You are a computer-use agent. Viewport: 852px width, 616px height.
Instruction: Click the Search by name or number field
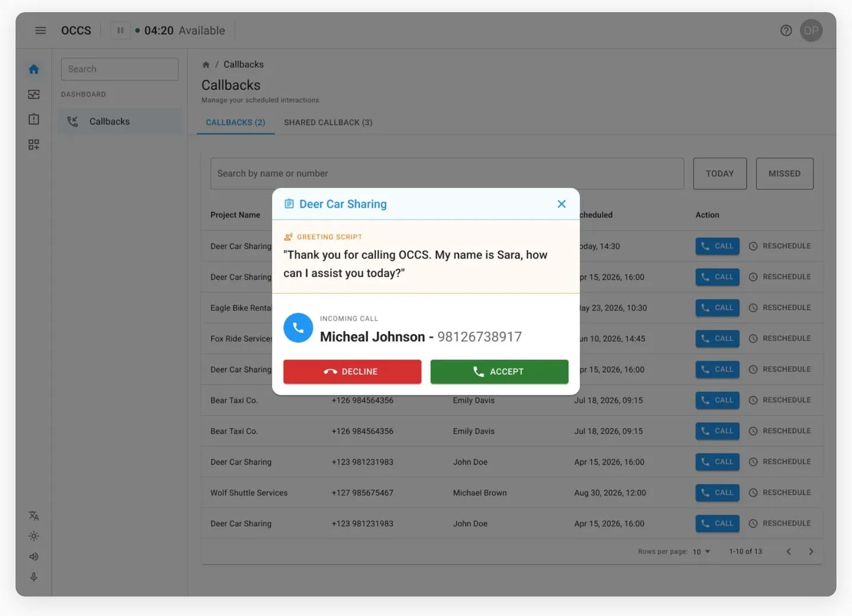coord(447,173)
